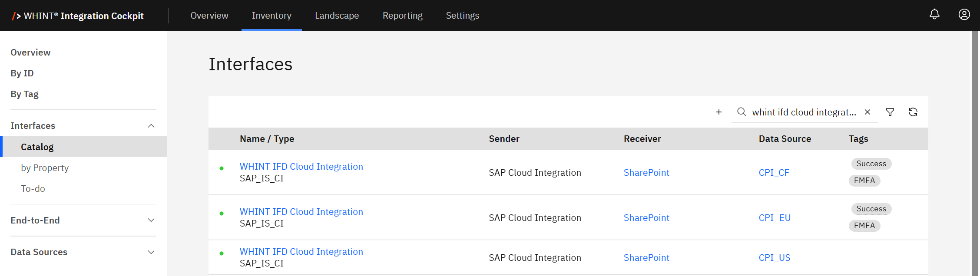This screenshot has height=276, width=980.
Task: Click SAP Cloud Integration sender in CPI_EU row
Action: 535,218
